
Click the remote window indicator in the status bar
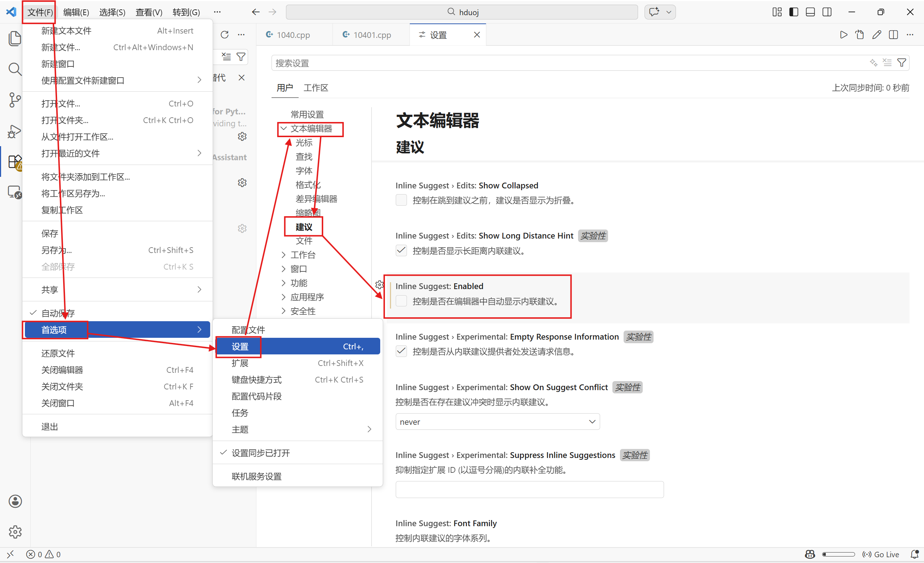click(10, 554)
